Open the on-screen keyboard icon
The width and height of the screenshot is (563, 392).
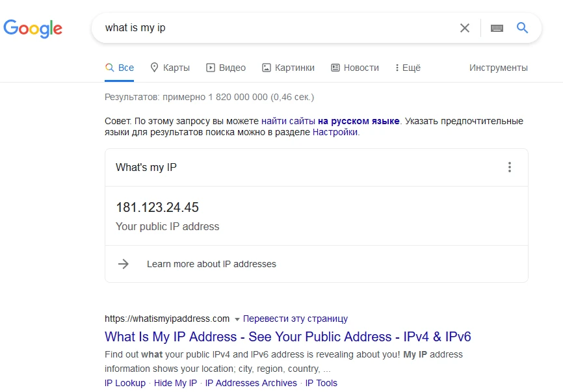[x=497, y=28]
